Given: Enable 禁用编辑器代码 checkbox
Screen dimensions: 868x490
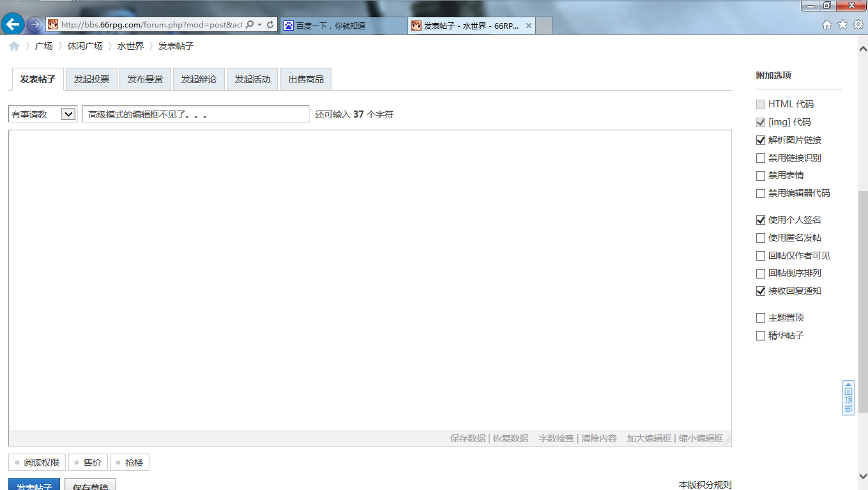Looking at the screenshot, I should pos(760,194).
